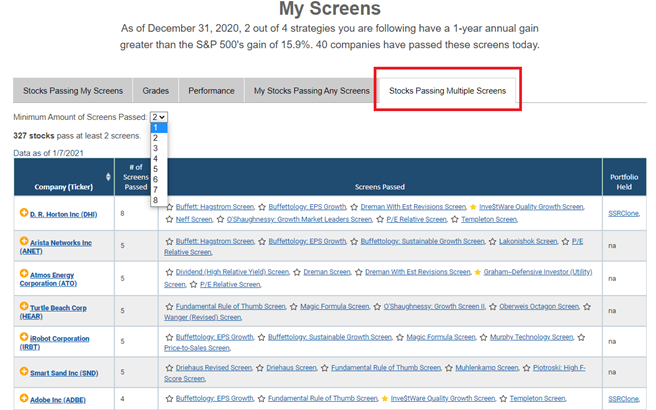Click the star before Piotroski: High F-Score Screen
This screenshot has height=410, width=656.
tap(527, 368)
